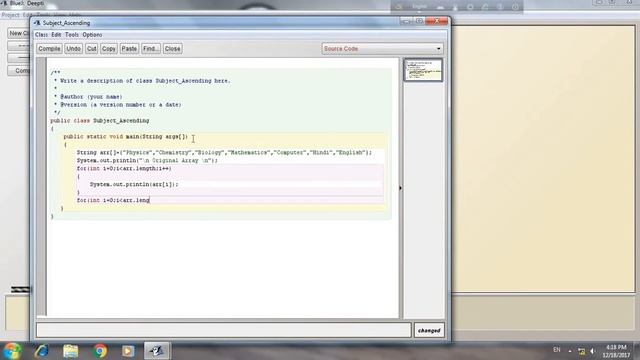This screenshot has height=360, width=640.
Task: Open the Tools menu in editor
Action: [72, 35]
